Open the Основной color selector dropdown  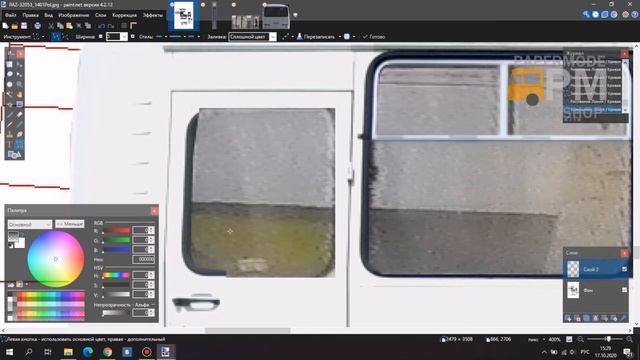coord(30,224)
